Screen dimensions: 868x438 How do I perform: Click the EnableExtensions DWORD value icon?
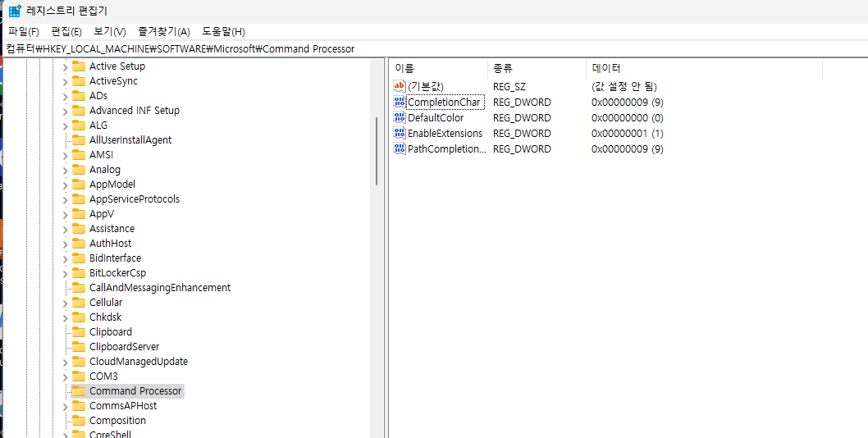(x=399, y=133)
